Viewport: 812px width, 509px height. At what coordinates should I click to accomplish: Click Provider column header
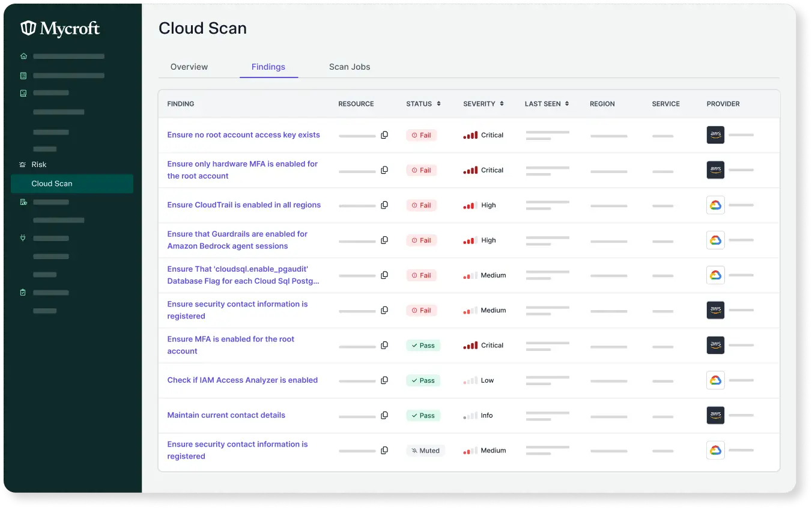point(723,104)
